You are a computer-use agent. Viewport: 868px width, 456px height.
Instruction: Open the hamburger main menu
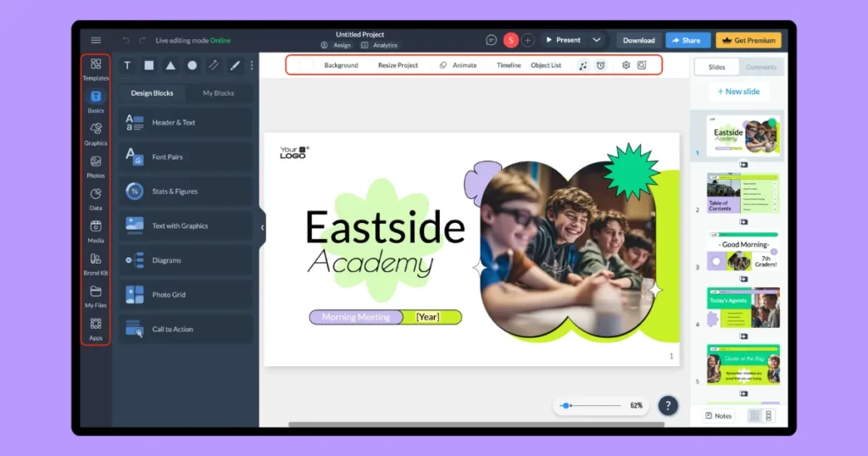[96, 40]
